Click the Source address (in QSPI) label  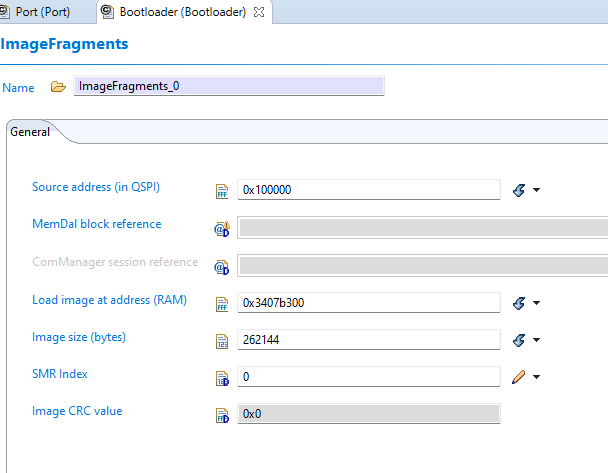(x=96, y=187)
